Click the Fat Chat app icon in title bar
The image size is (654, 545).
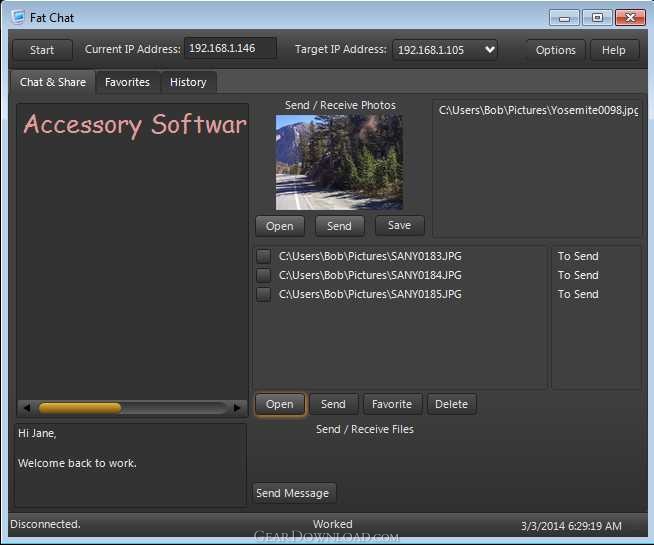(x=18, y=17)
